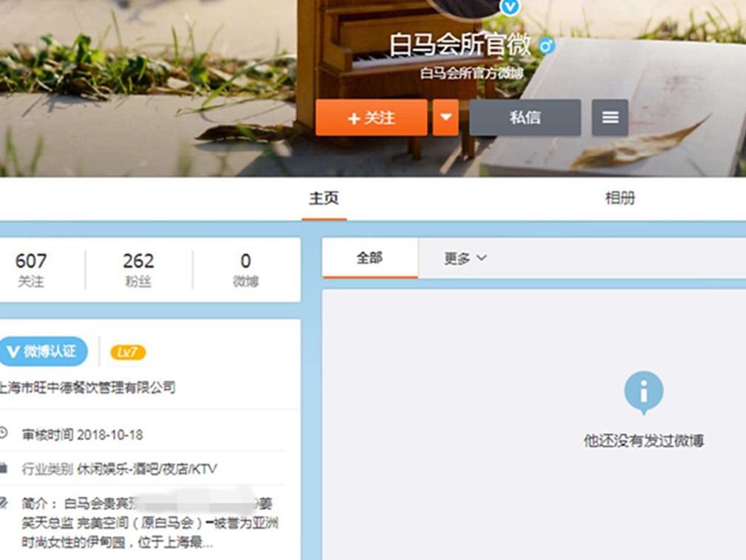Switch to the 主页 tab

point(324,198)
